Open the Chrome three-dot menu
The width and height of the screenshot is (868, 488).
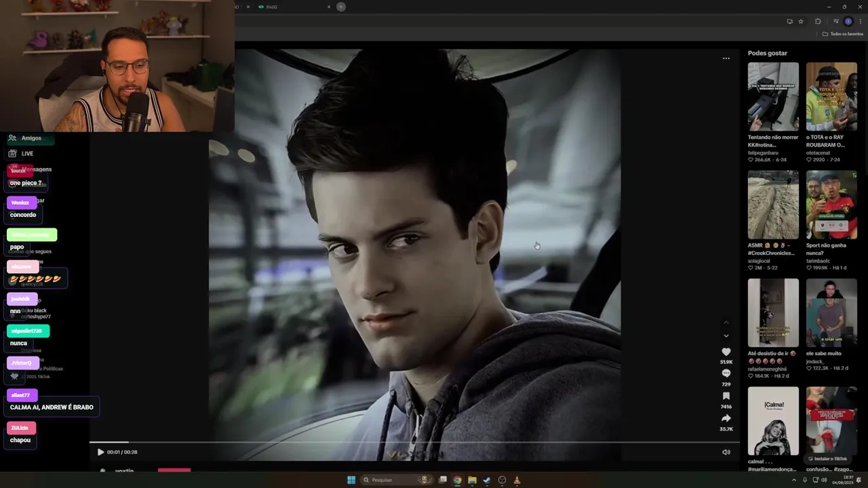[859, 21]
